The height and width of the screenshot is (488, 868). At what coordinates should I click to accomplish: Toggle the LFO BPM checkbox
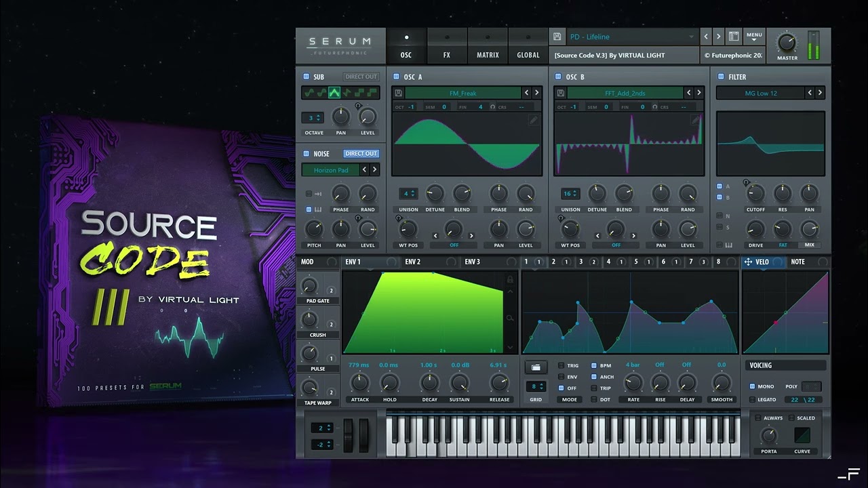(594, 365)
